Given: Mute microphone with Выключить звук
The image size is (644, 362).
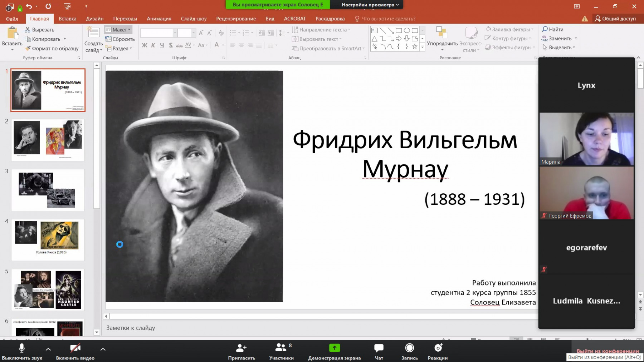Looking at the screenshot, I should pyautogui.click(x=22, y=348).
